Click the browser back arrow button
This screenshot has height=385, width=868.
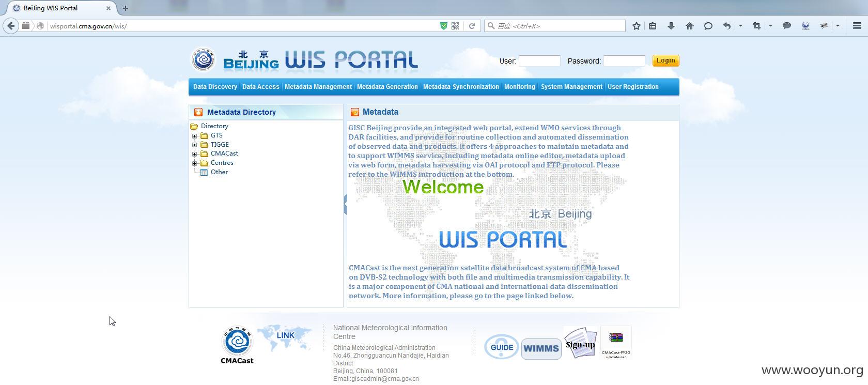[11, 26]
